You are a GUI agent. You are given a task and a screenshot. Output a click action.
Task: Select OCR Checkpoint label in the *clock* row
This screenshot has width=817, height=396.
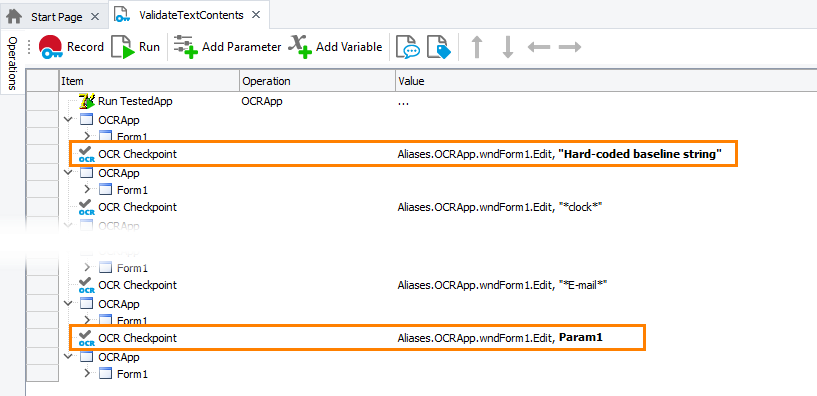[x=138, y=207]
